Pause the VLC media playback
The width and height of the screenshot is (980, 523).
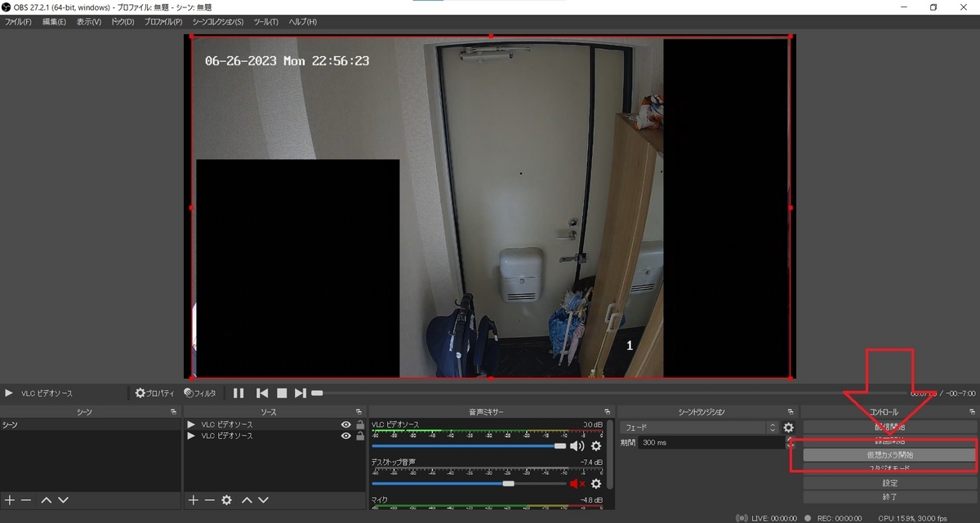[x=238, y=393]
